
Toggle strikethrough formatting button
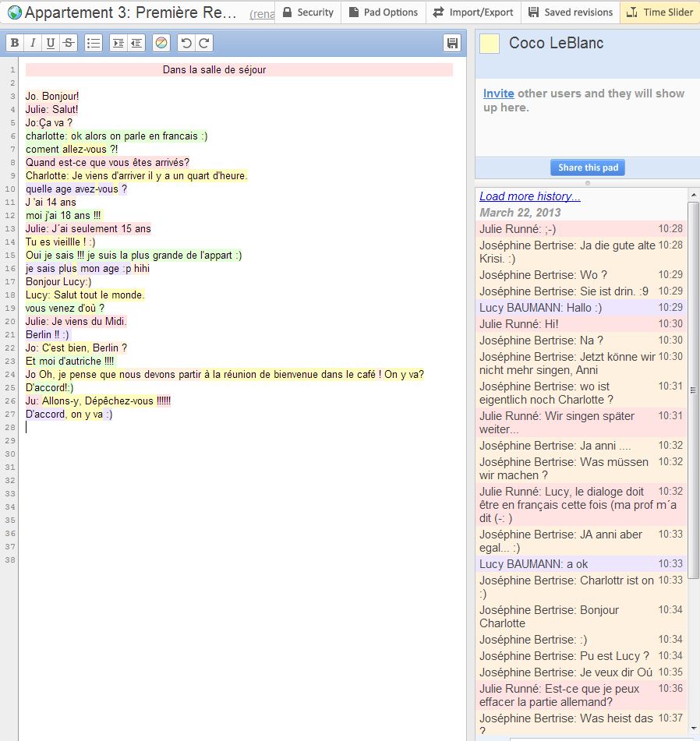[x=69, y=44]
